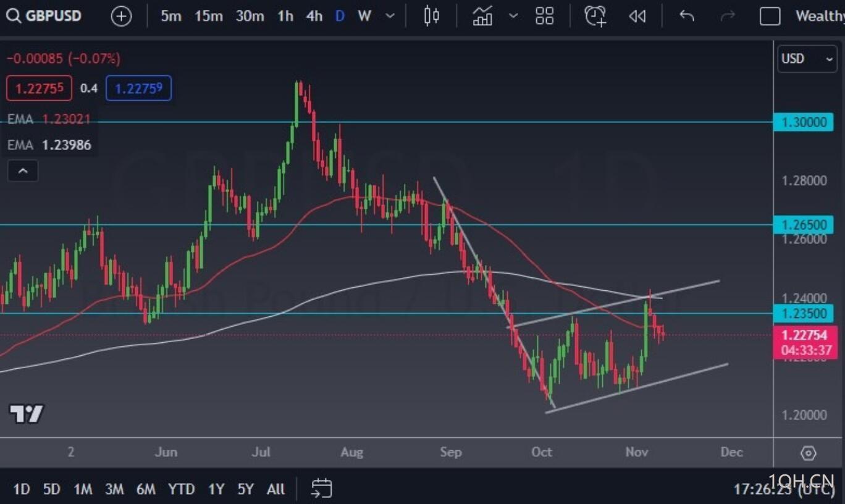Click the GBPUSD symbol search
Screen dimensions: 845x504
44,16
